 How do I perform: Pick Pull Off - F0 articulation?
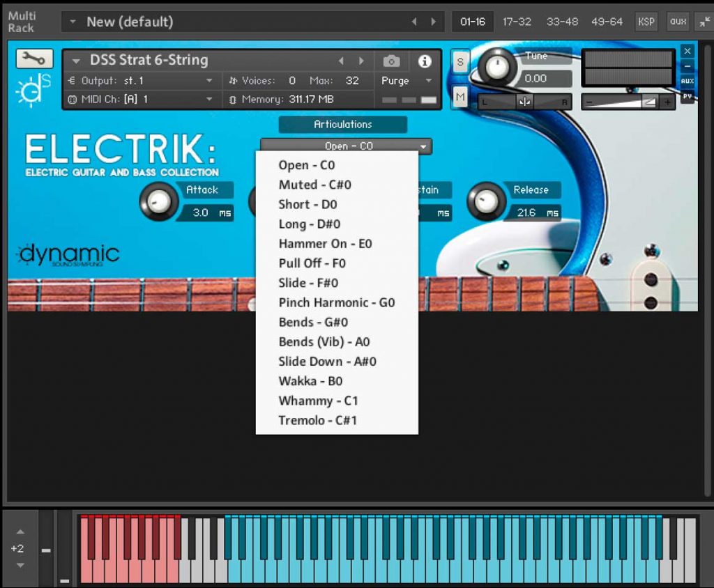point(337,263)
